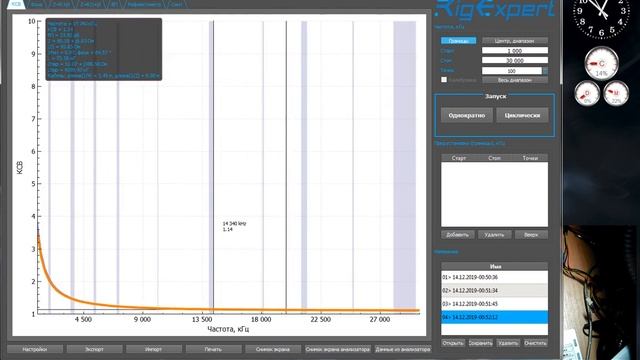Image resolution: width=640 pixels, height=360 pixels.
Task: Toggle the checkbox next to Весь диапазон
Action: click(444, 80)
